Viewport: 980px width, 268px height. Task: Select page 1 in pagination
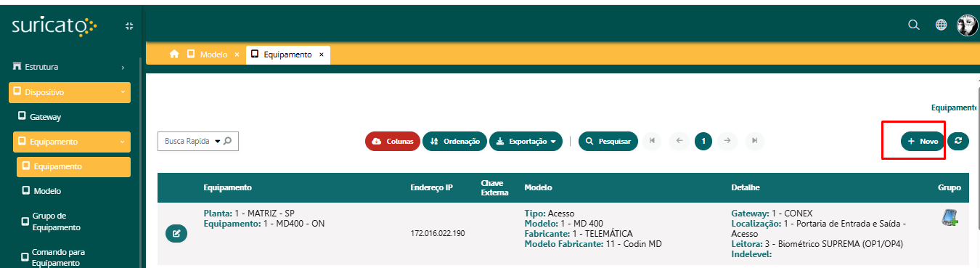click(x=703, y=141)
